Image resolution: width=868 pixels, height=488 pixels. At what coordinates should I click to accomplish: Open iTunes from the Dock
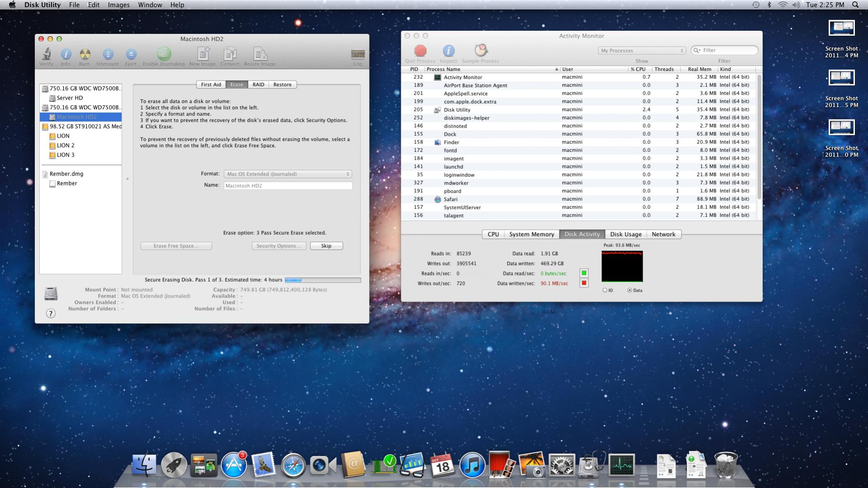pos(472,465)
